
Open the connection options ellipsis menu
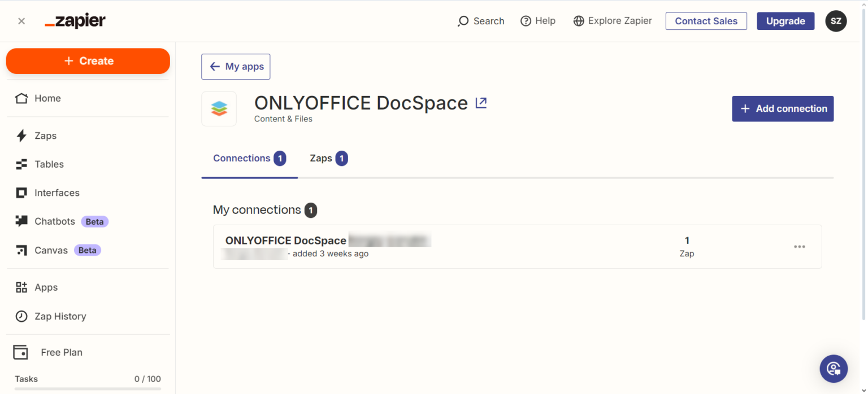[799, 247]
